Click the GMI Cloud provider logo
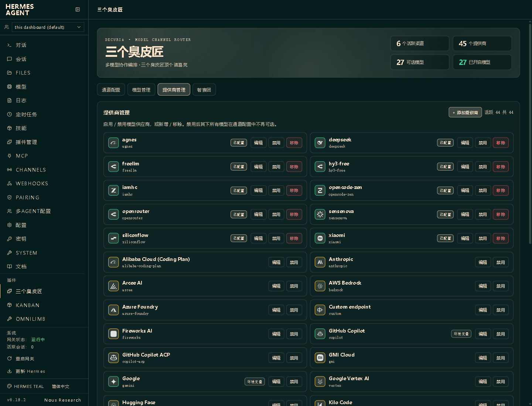 pyautogui.click(x=320, y=358)
